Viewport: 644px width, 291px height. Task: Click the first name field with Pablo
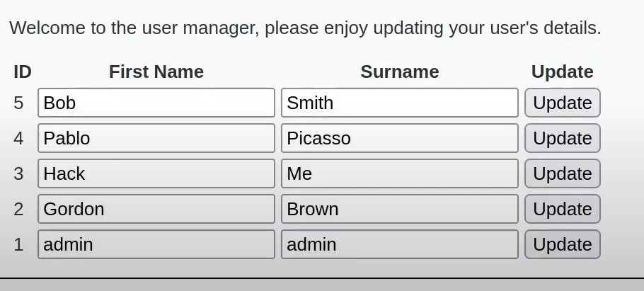click(156, 138)
